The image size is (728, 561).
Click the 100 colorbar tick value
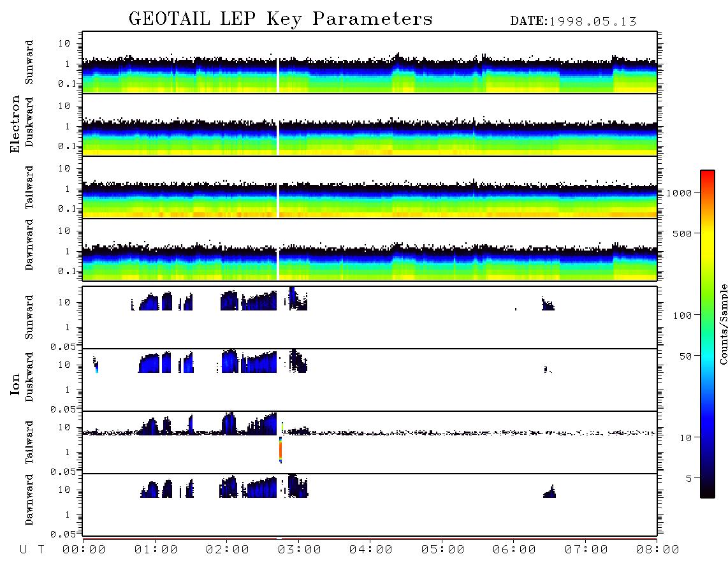click(x=683, y=316)
